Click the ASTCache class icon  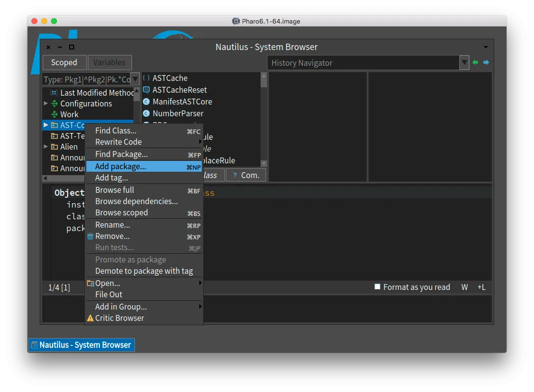tap(146, 78)
